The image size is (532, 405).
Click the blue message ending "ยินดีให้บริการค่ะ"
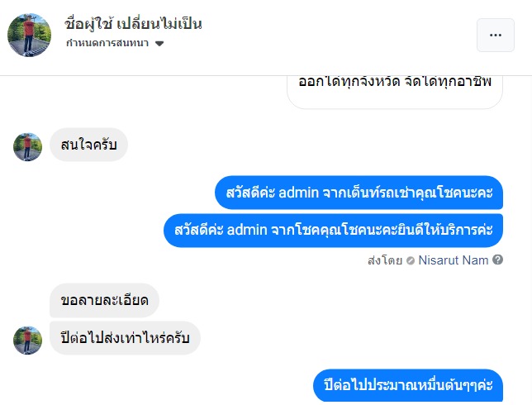[333, 230]
